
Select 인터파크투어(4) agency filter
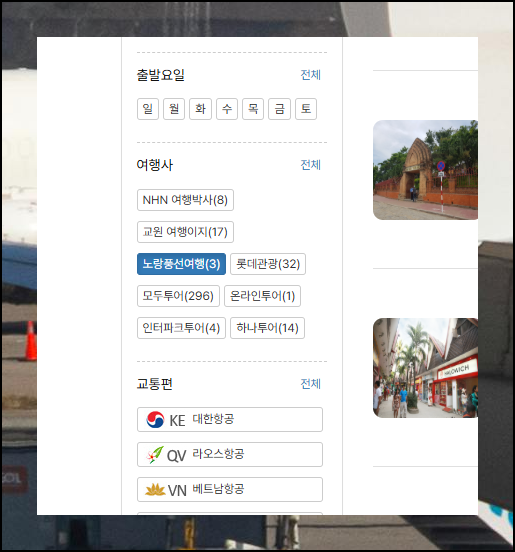[x=181, y=328]
